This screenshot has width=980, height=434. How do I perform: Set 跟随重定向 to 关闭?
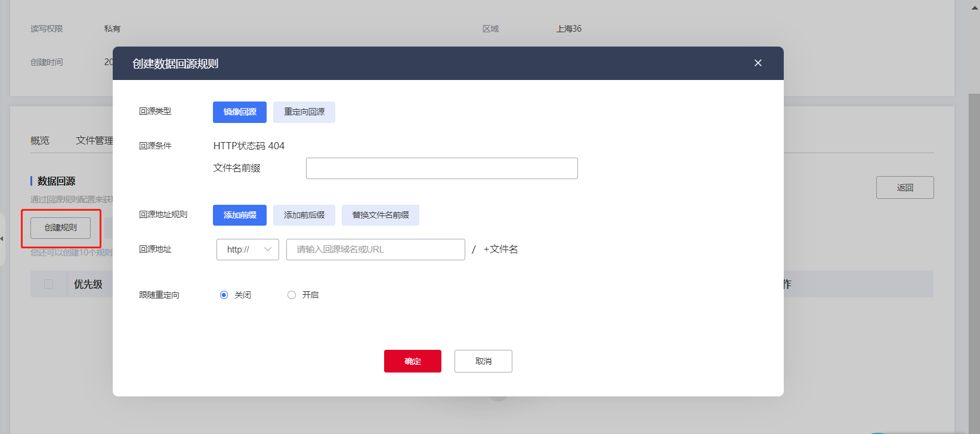point(224,295)
